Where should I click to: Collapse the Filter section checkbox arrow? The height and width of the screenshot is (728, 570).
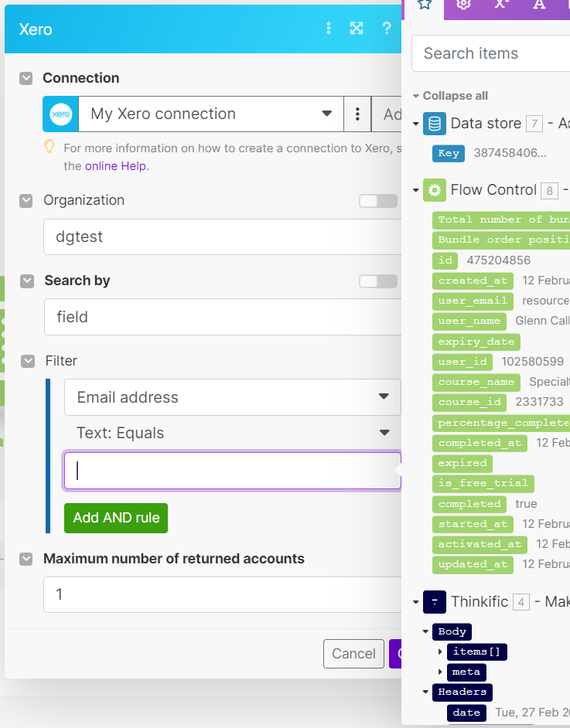coord(28,361)
